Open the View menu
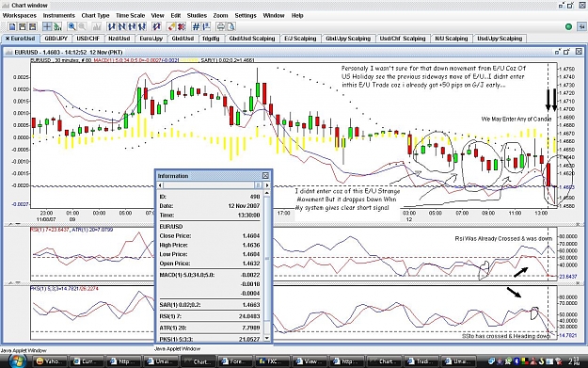Screen dimensions: 588x368 pos(157,15)
